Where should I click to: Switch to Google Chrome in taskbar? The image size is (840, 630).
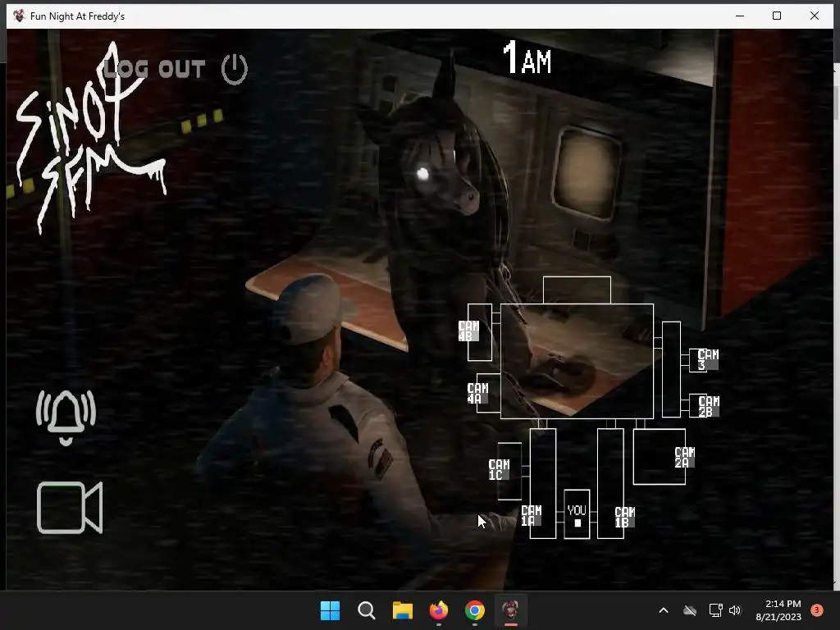pos(475,610)
